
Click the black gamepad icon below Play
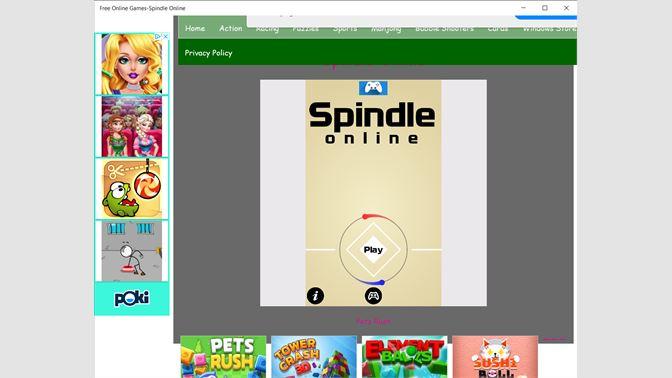coord(373,296)
